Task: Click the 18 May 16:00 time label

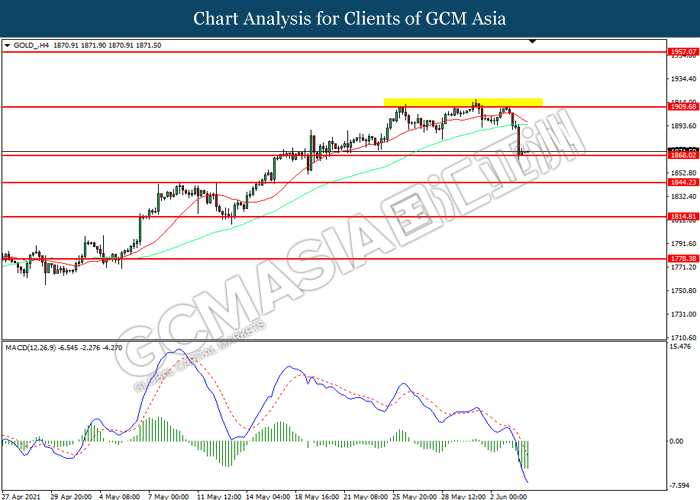Action: pyautogui.click(x=317, y=496)
